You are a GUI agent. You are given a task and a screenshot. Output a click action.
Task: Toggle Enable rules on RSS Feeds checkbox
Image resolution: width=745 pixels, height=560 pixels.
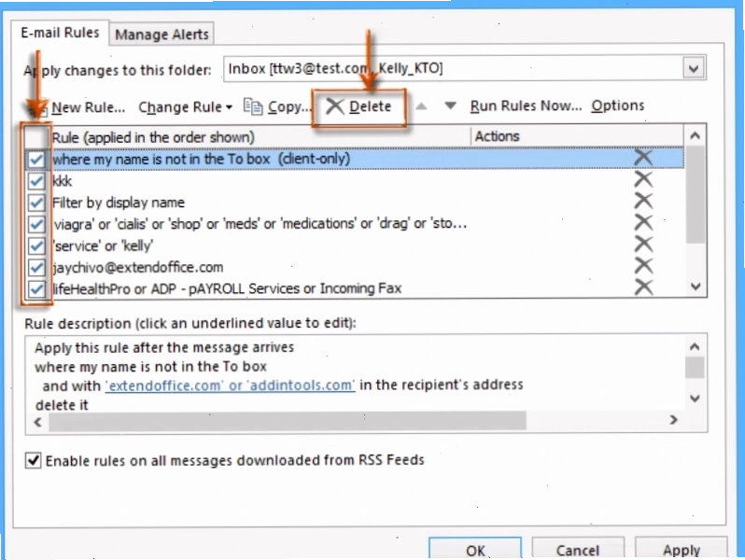[33, 460]
